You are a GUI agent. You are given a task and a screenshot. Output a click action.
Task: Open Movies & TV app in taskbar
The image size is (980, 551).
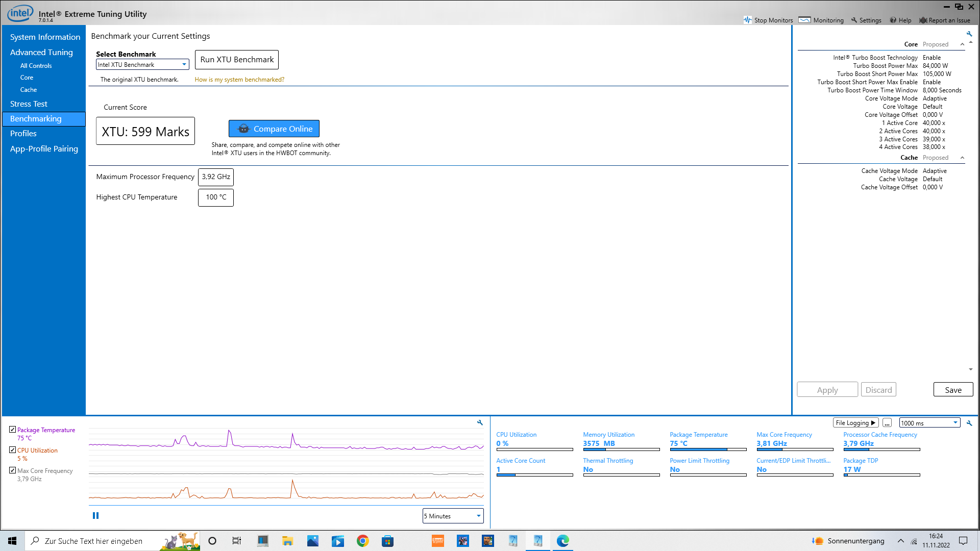[337, 541]
